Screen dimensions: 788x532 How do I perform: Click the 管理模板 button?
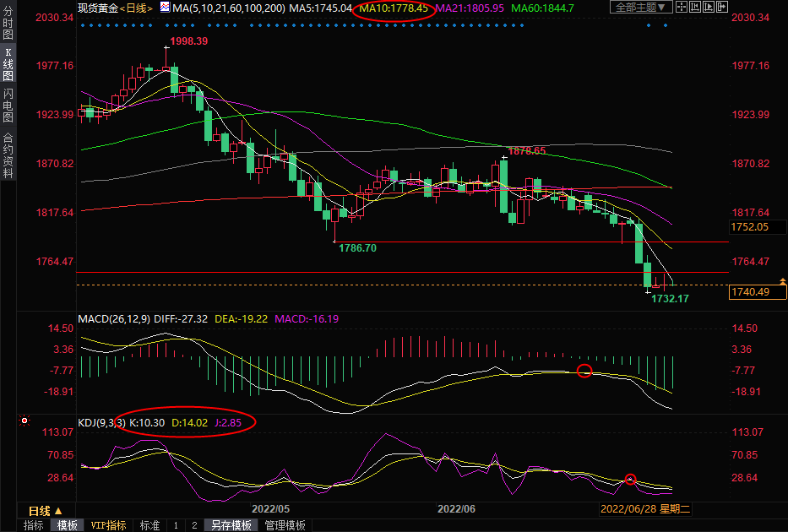click(285, 525)
